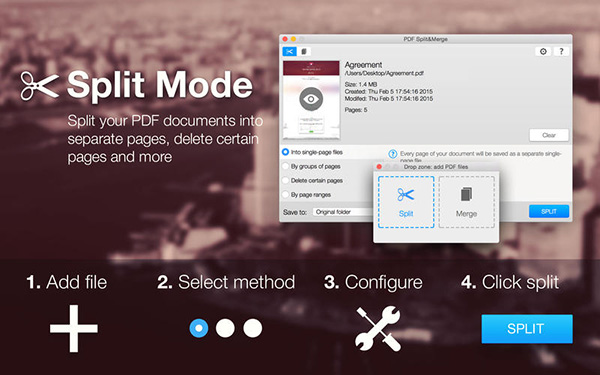The height and width of the screenshot is (375, 600).
Task: Switch to Merge mode using the pages toolbar icon
Action: pyautogui.click(x=304, y=52)
